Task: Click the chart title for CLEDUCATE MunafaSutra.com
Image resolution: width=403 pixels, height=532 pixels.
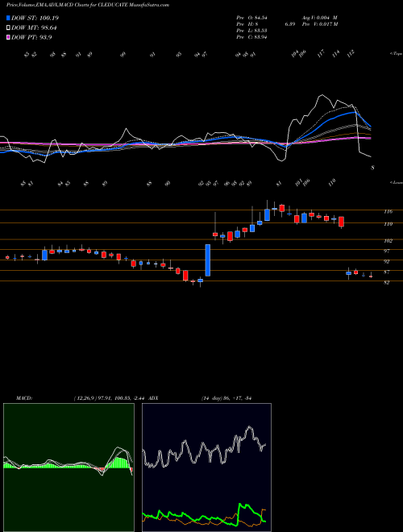Action: [88, 5]
